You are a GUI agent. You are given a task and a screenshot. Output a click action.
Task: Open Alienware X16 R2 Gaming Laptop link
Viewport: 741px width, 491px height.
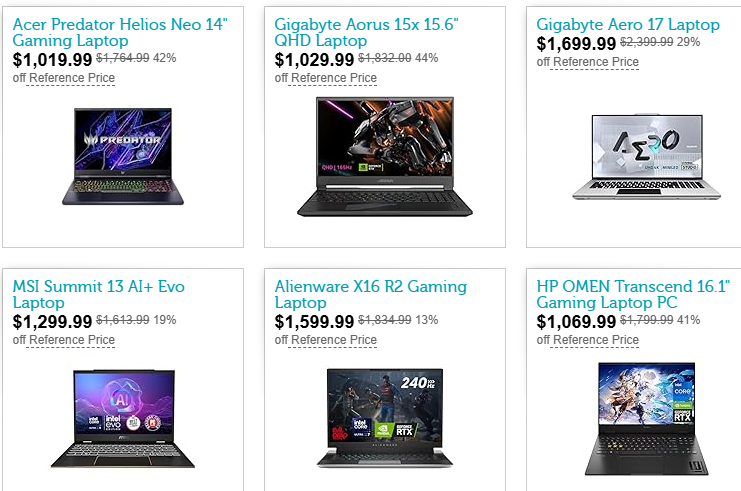point(370,294)
